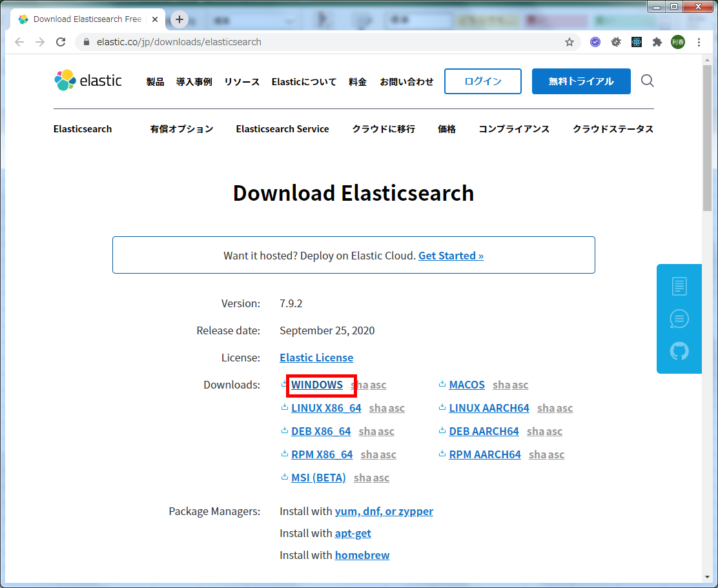This screenshot has height=588, width=718.
Task: Click the address bar URL field
Action: 323,42
